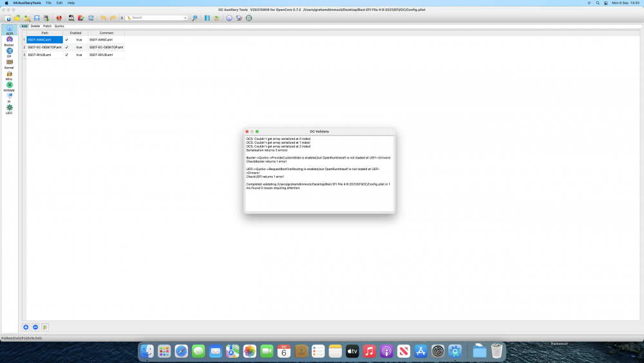Viewport: 644px width, 363px height.
Task: Open the Booter section in sidebar
Action: [x=9, y=41]
